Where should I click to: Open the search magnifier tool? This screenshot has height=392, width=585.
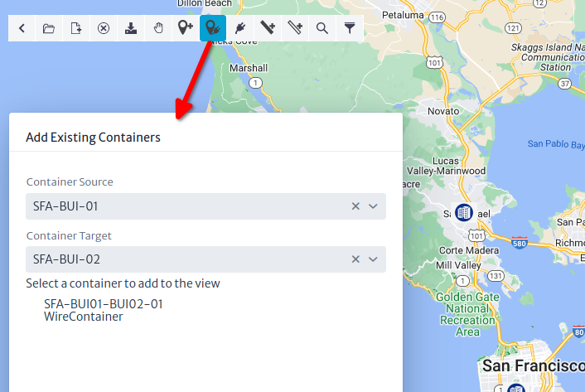(322, 28)
